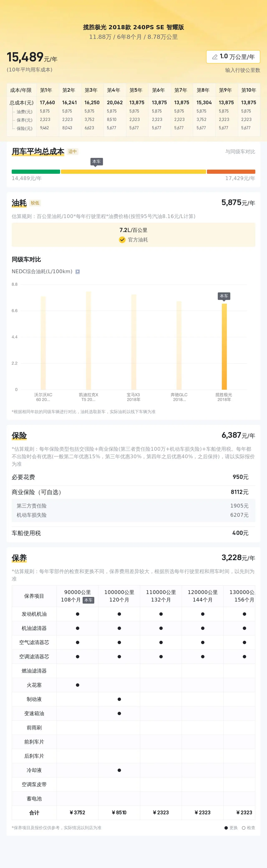Select the orange high-cost bar segment

(x=231, y=171)
